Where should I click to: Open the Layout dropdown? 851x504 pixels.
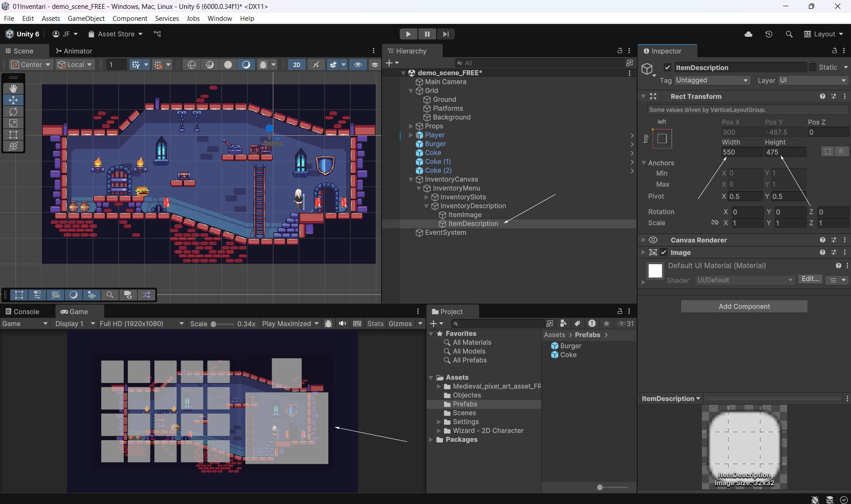[x=824, y=34]
